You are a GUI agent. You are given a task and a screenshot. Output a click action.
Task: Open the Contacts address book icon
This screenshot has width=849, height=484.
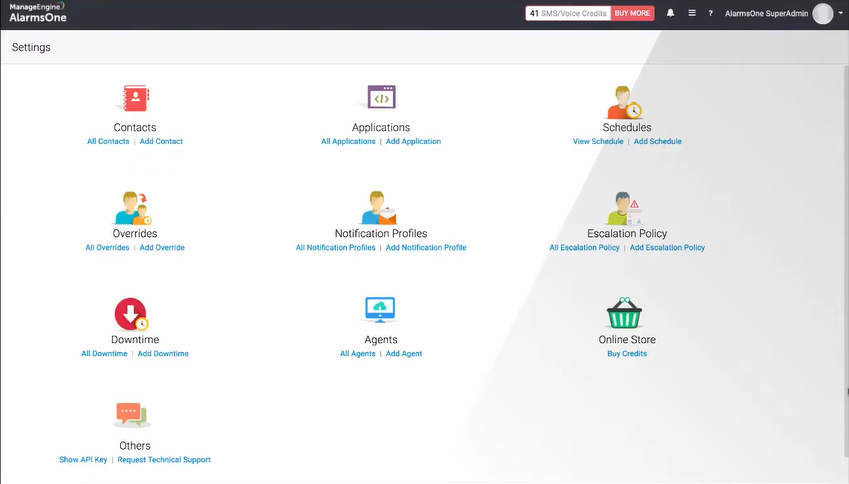tap(135, 98)
